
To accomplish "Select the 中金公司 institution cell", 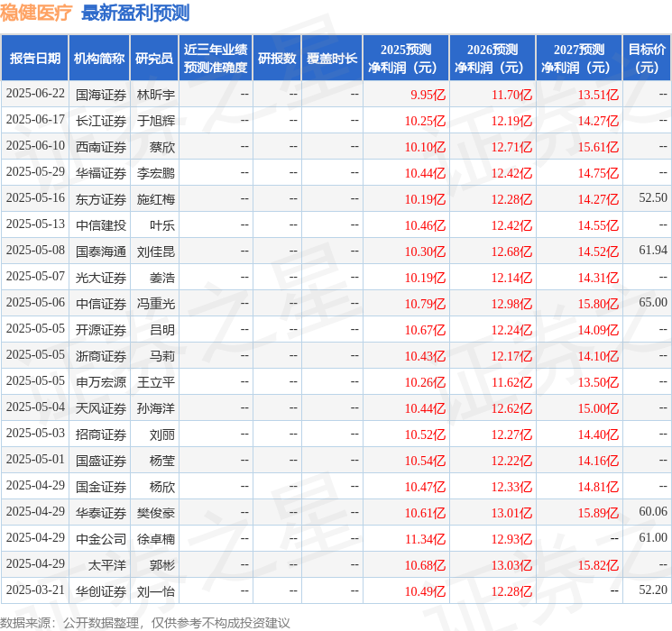I will coord(101,539).
